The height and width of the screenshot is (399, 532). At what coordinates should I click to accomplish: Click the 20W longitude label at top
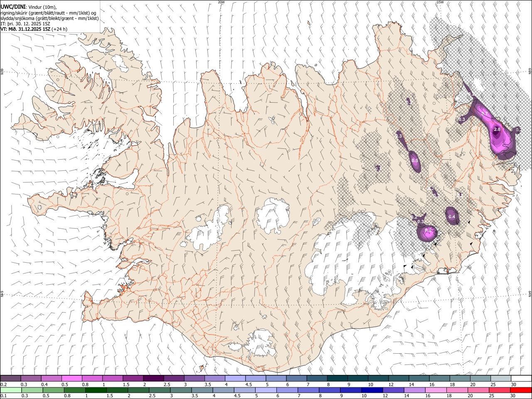coord(221,2)
